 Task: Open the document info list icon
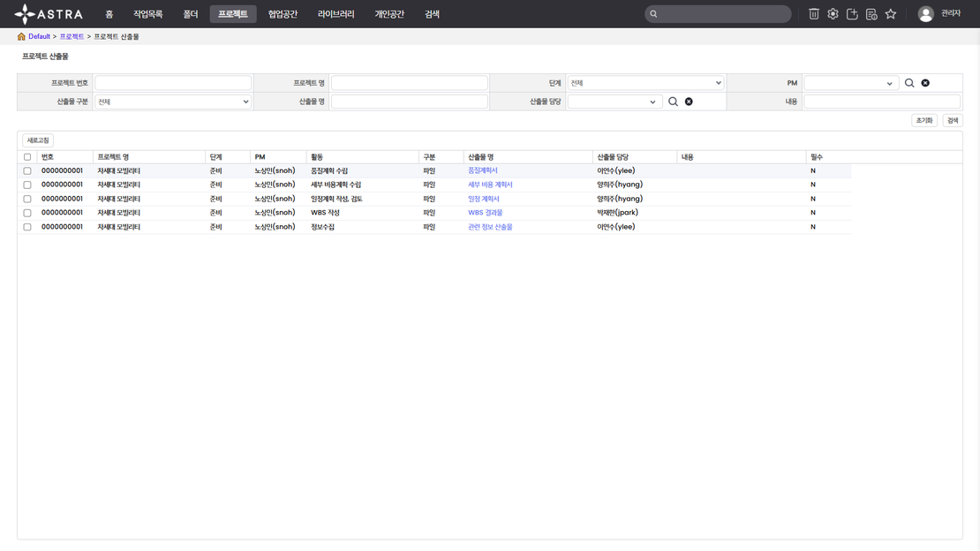pyautogui.click(x=871, y=14)
